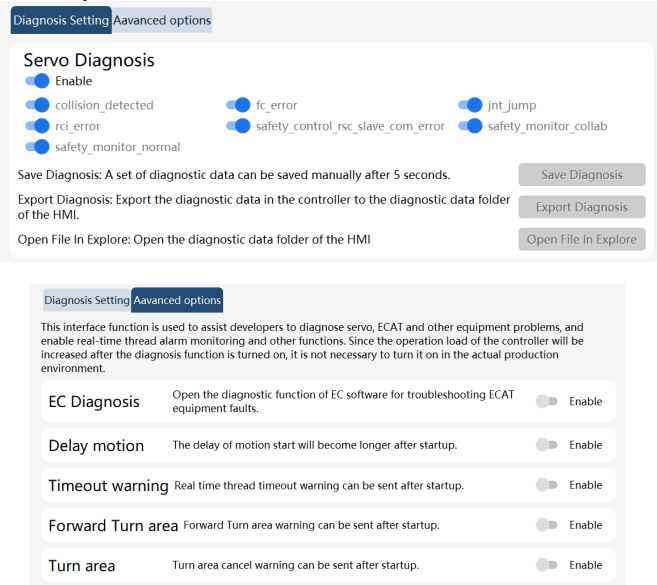Toggle safety_monitor_normal switch
Image resolution: width=657 pixels, height=585 pixels.
(x=37, y=147)
